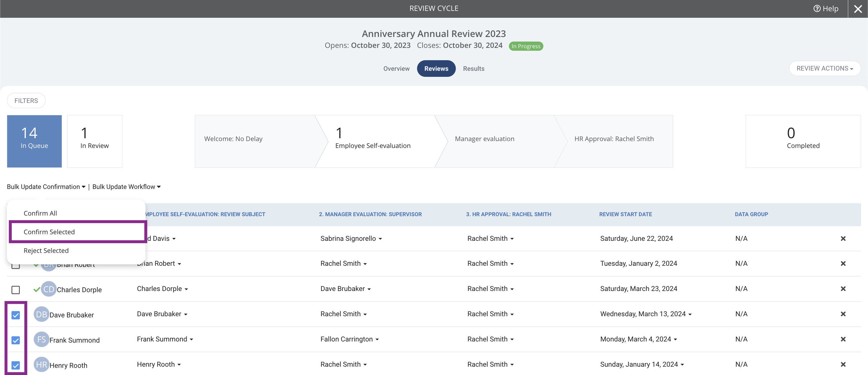Click Henry Rooth's HR avatar
Screen dimensions: 868x375
pyautogui.click(x=41, y=365)
